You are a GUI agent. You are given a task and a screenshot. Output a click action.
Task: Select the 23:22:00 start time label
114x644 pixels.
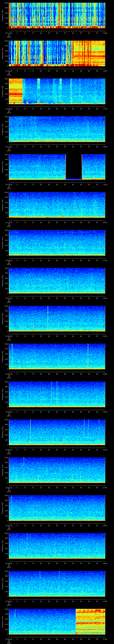(x=9, y=336)
